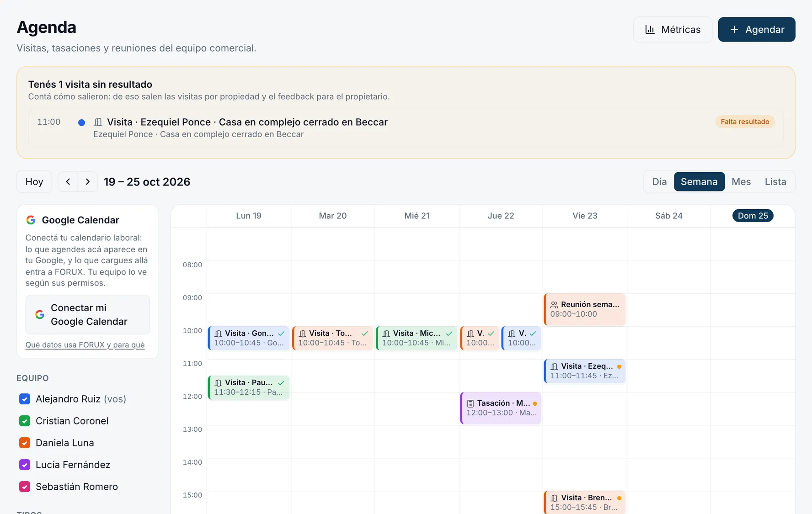Uncheck Daniela Luna team checkbox
This screenshot has height=514, width=812.
(25, 443)
